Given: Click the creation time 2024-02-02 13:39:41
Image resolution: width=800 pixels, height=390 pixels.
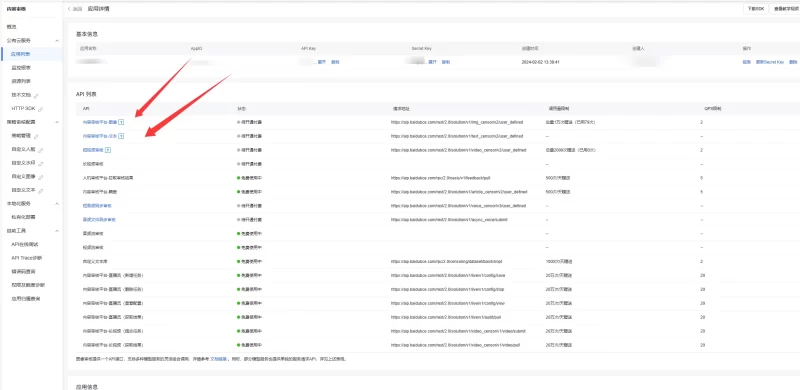Looking at the screenshot, I should click(541, 62).
